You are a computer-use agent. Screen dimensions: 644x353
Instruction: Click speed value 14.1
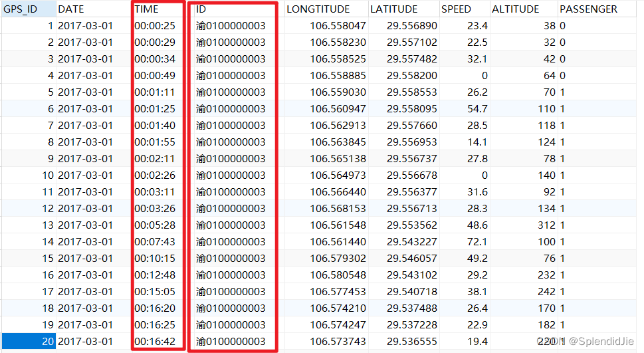coord(477,142)
